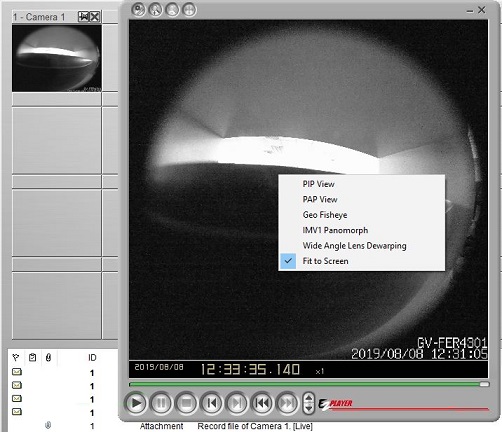This screenshot has height=432, width=502.
Task: Click the second round toolbar icon in the player
Action: (155, 10)
